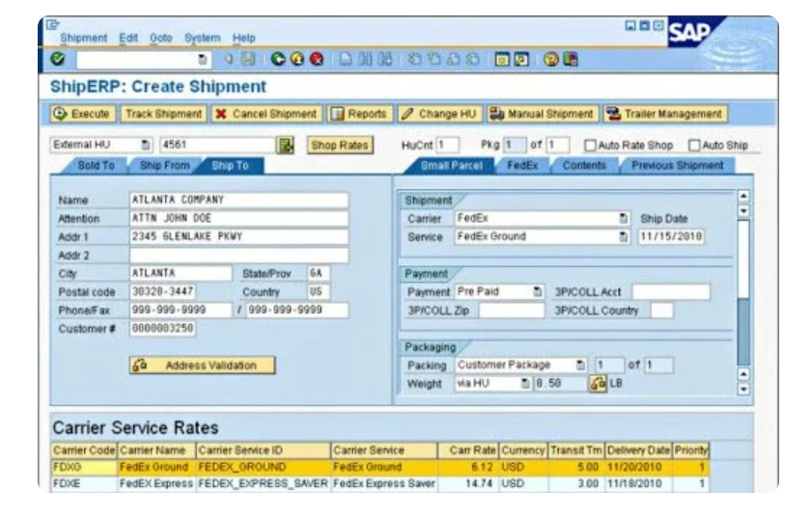Click the green Enter checkmark icon
This screenshot has height=518, width=812.
[x=58, y=59]
